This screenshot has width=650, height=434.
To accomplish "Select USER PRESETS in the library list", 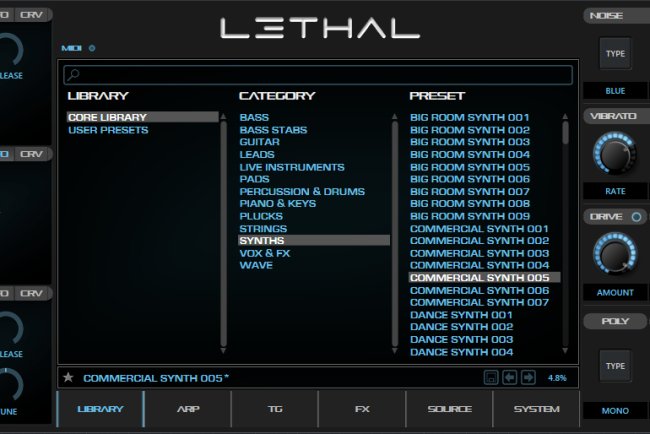I will (x=108, y=130).
